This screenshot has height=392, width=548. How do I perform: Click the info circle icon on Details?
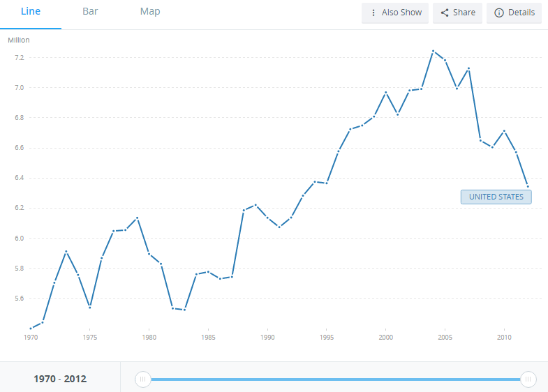pyautogui.click(x=499, y=13)
